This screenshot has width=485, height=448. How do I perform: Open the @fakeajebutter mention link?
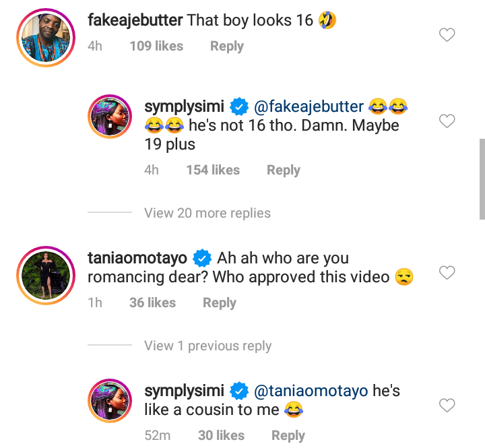309,106
